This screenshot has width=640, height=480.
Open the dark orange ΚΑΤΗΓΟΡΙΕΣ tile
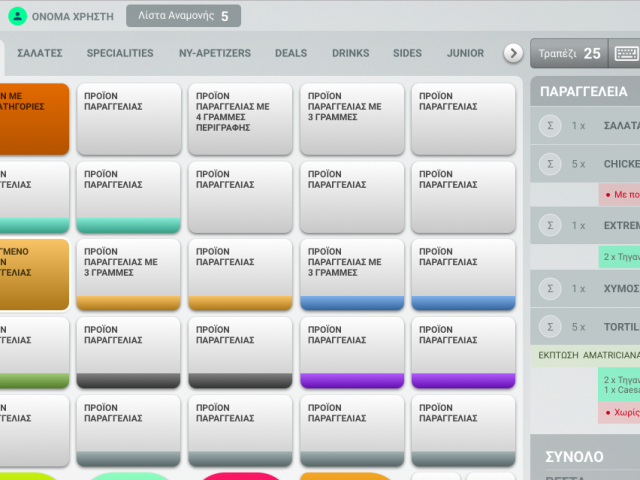pyautogui.click(x=34, y=119)
